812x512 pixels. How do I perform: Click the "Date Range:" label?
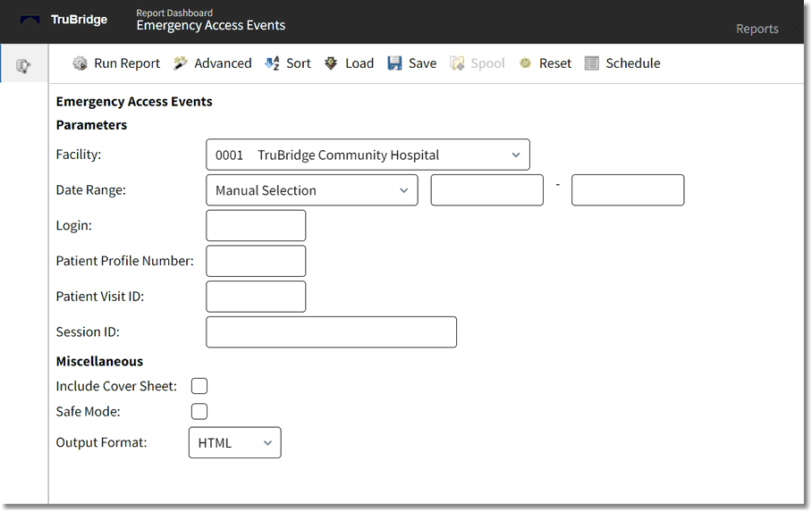[91, 190]
